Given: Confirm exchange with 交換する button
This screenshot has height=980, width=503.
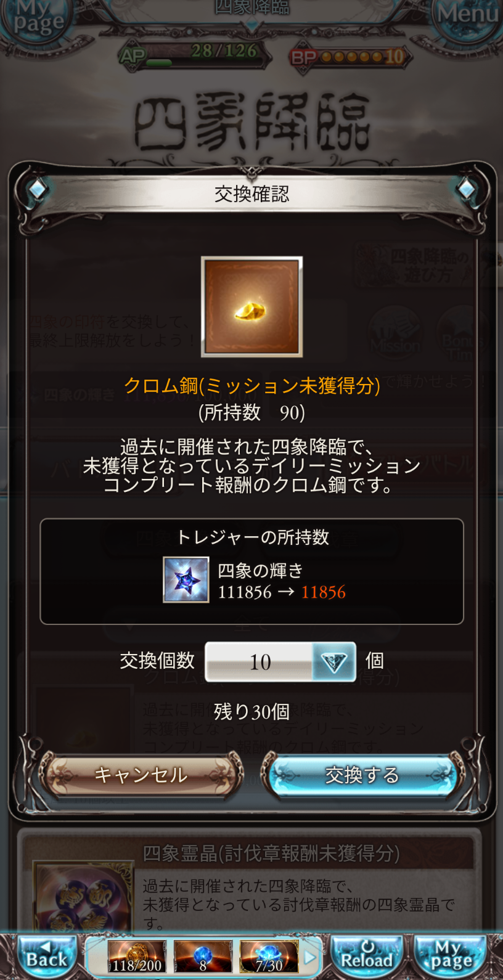Looking at the screenshot, I should click(x=362, y=775).
